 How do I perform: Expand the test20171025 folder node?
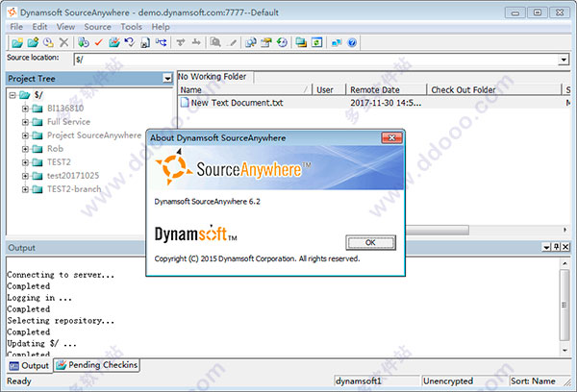coord(25,176)
